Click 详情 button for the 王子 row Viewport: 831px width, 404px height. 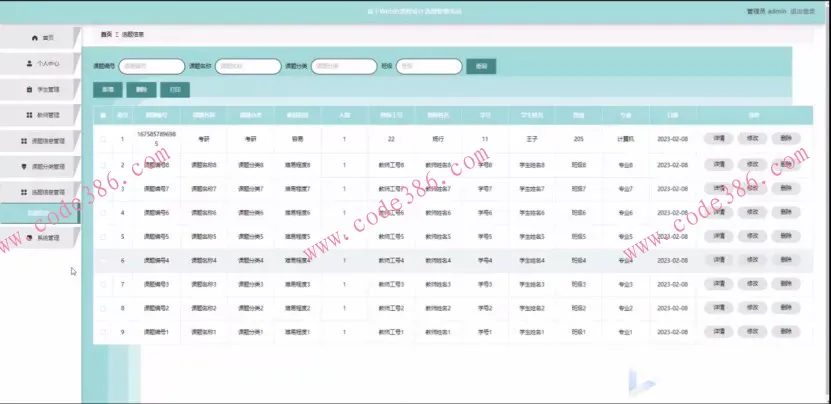tap(718, 139)
